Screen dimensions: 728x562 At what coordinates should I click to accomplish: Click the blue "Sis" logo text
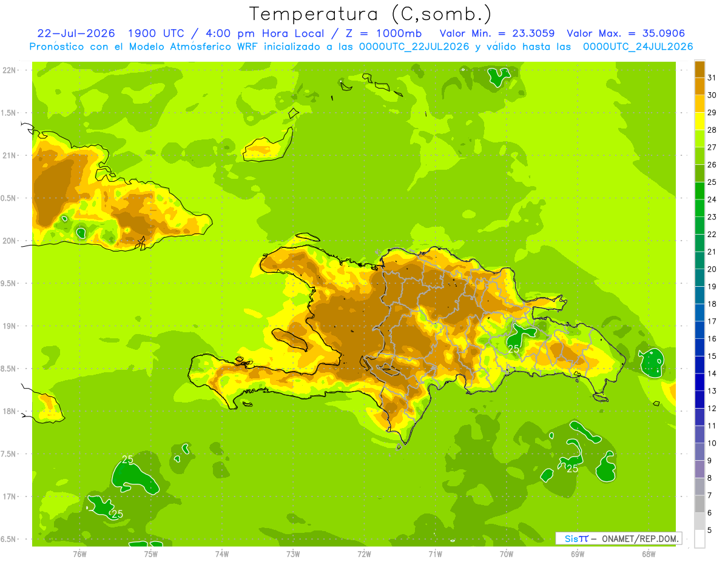pos(571,538)
